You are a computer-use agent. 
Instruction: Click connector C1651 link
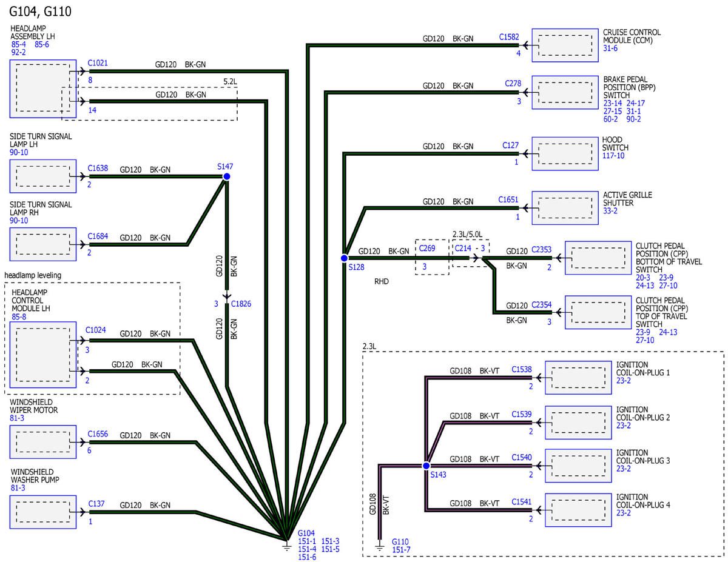point(509,199)
